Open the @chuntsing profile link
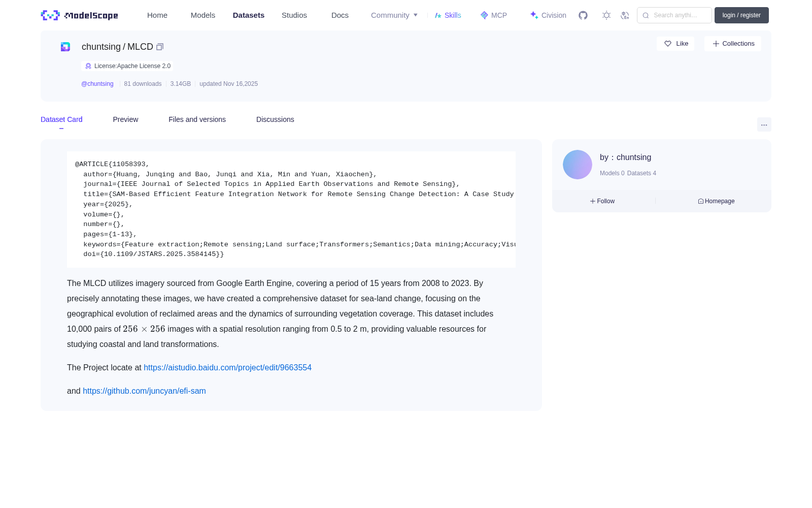The height and width of the screenshot is (508, 812). pos(97,84)
